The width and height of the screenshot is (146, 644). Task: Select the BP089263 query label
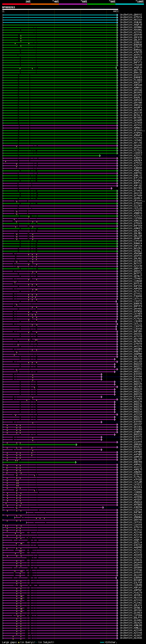pos(8,7)
